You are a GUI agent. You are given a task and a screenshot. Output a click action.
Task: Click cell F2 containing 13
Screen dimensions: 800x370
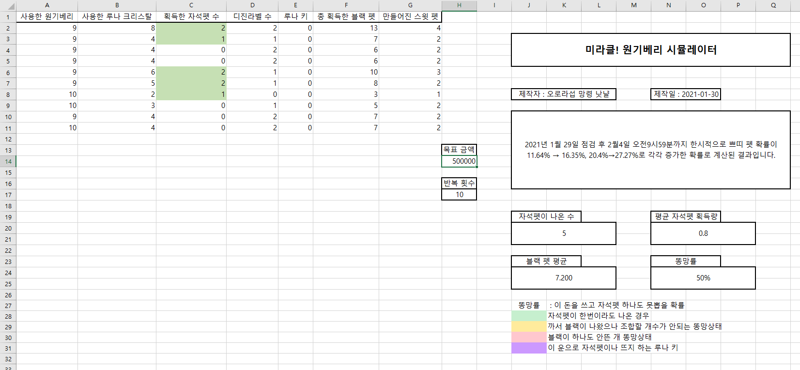tap(346, 28)
